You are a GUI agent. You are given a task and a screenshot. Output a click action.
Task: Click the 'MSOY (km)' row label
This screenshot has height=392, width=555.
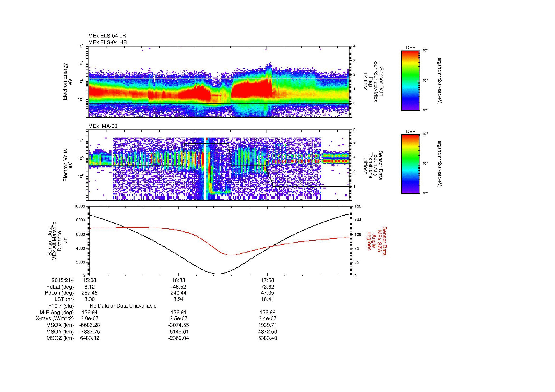60,332
